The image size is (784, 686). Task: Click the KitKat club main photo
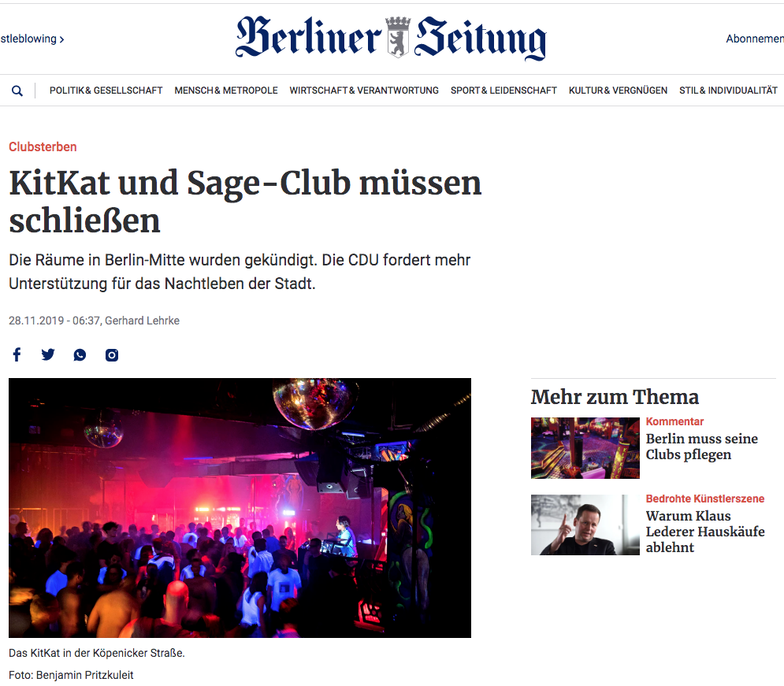point(240,508)
